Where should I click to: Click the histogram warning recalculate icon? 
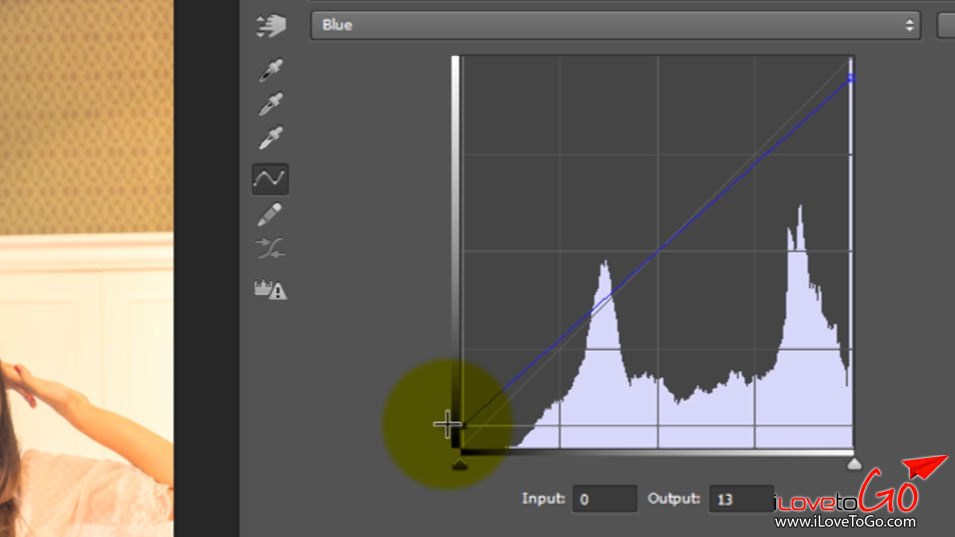pyautogui.click(x=270, y=289)
